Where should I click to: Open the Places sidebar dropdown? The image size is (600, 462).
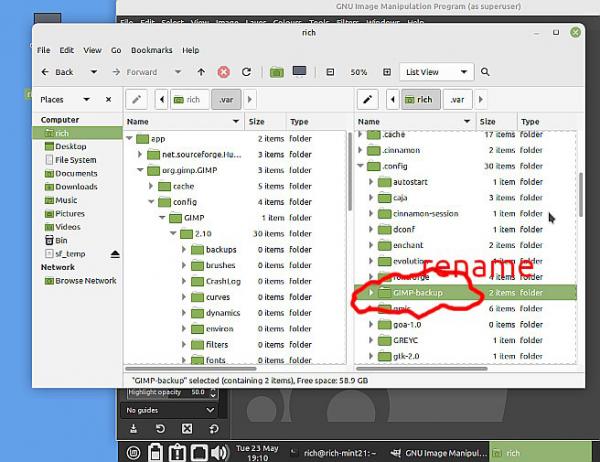87,100
